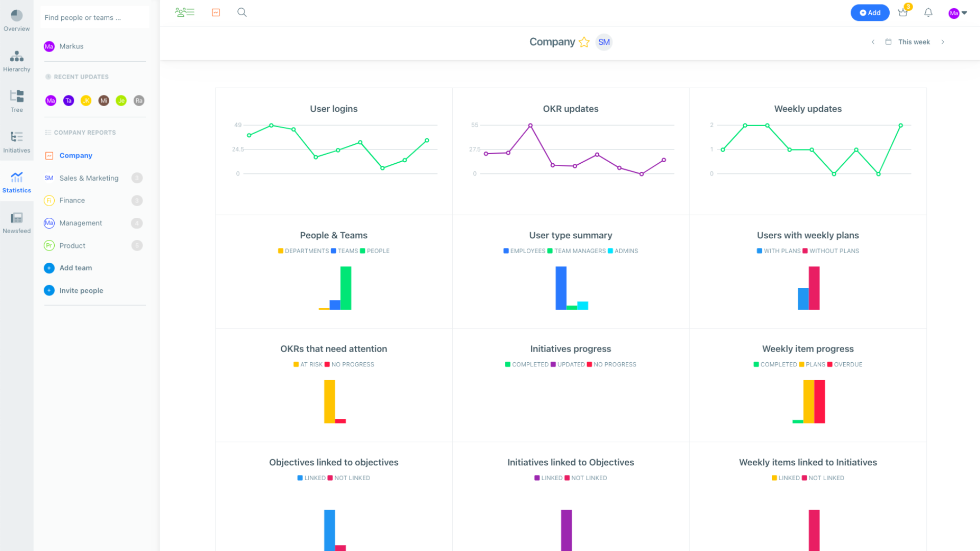Toggle Finance team visibility
980x551 pixels.
pos(137,201)
